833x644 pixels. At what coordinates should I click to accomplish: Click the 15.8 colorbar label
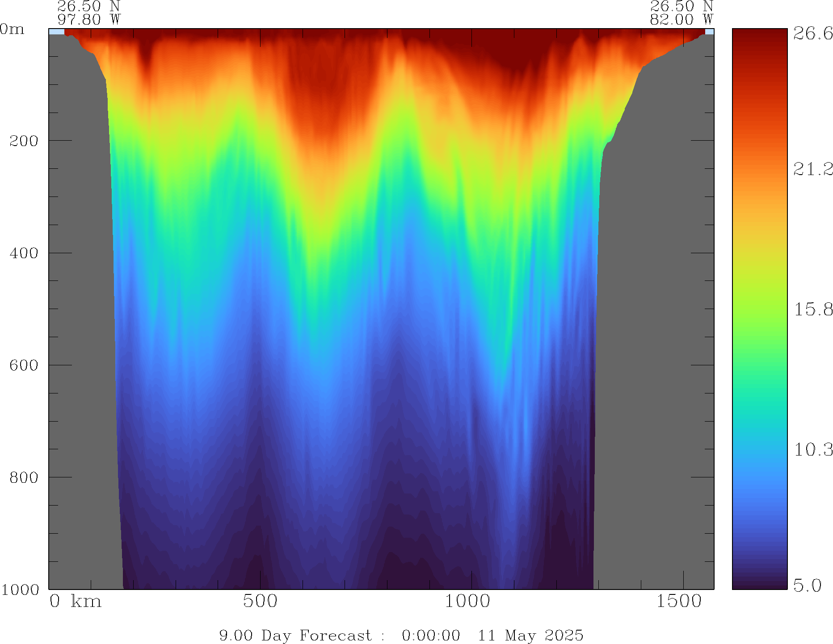pyautogui.click(x=812, y=309)
